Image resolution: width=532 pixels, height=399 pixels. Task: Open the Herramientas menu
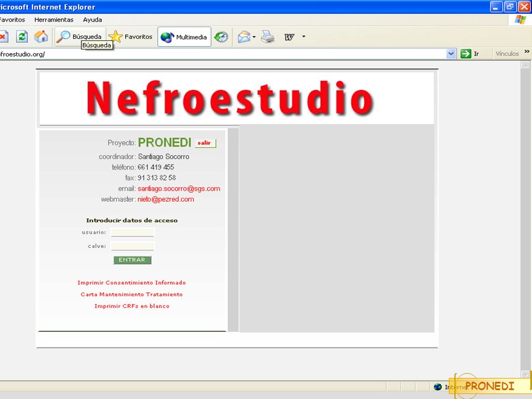coord(54,20)
